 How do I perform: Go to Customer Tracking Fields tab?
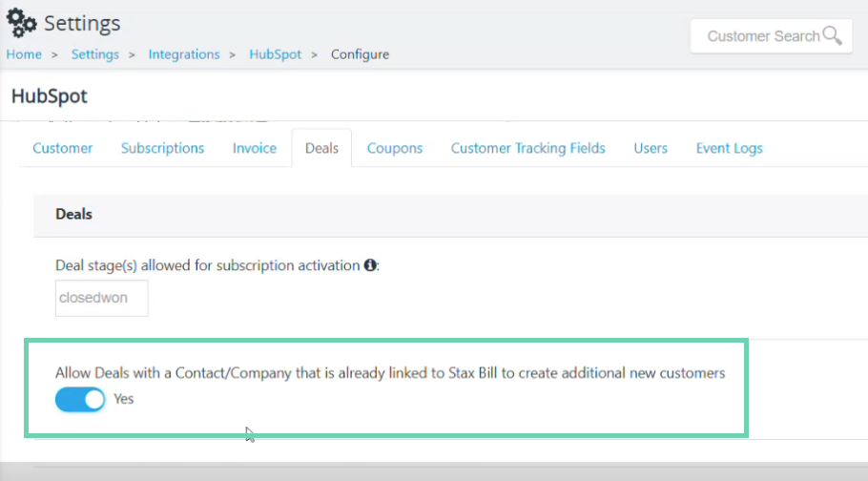click(528, 148)
